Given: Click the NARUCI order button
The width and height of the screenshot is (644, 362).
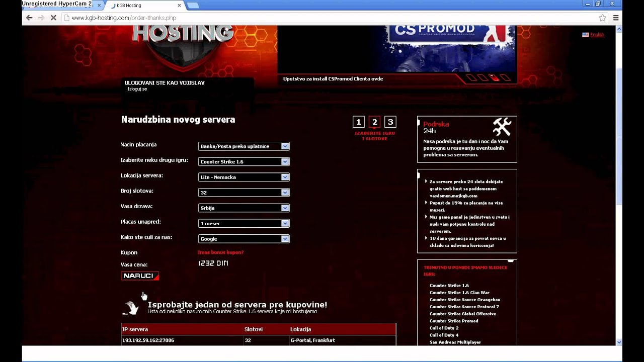Looking at the screenshot, I should pos(140,276).
